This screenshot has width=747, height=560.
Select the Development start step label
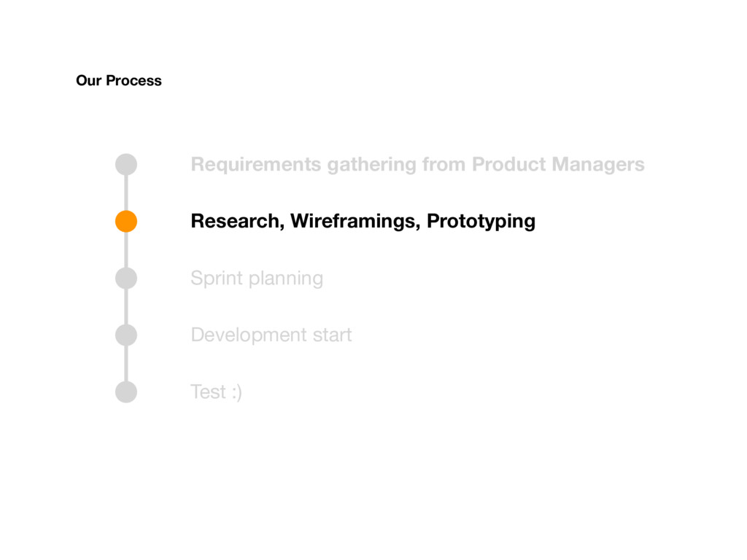[271, 335]
